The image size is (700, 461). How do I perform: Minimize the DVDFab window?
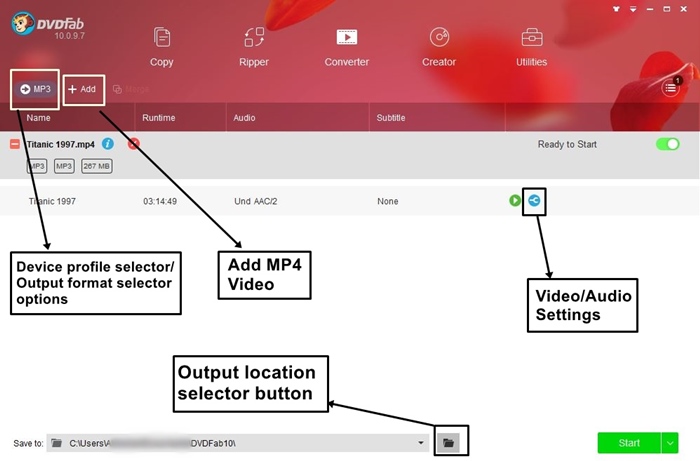click(x=650, y=9)
